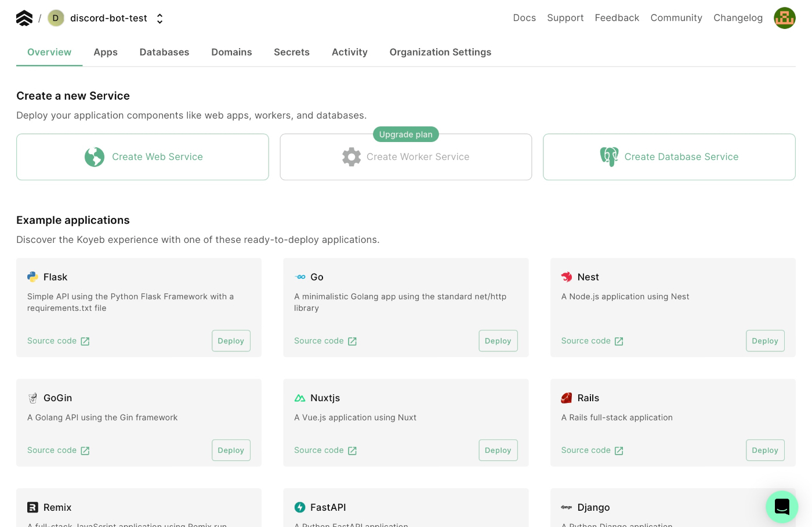The image size is (812, 527).
Task: Click the gear icon in Create Worker Service
Action: click(x=351, y=157)
